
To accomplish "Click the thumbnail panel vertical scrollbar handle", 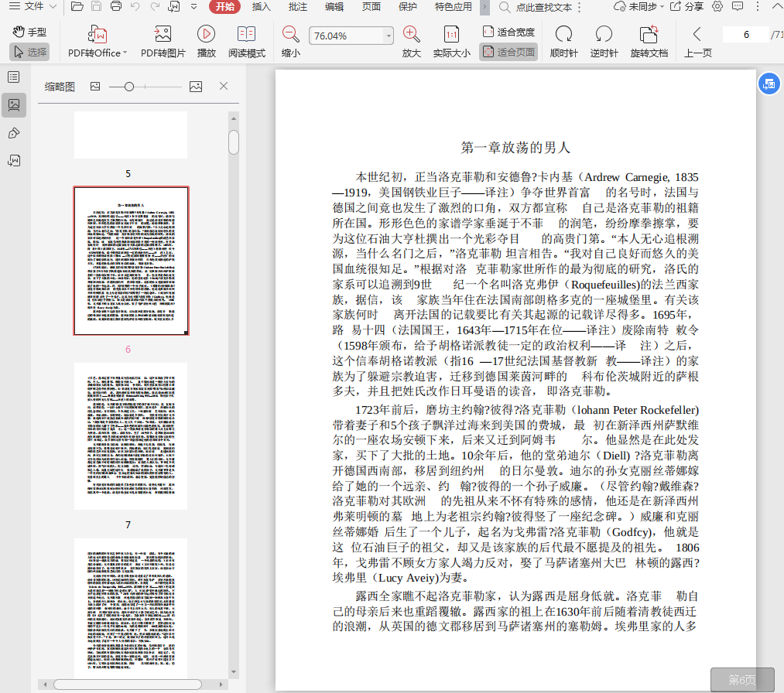I will coord(234,142).
